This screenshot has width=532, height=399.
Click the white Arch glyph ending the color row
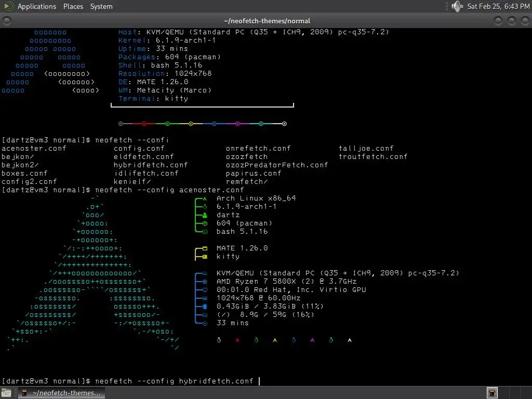tap(350, 340)
